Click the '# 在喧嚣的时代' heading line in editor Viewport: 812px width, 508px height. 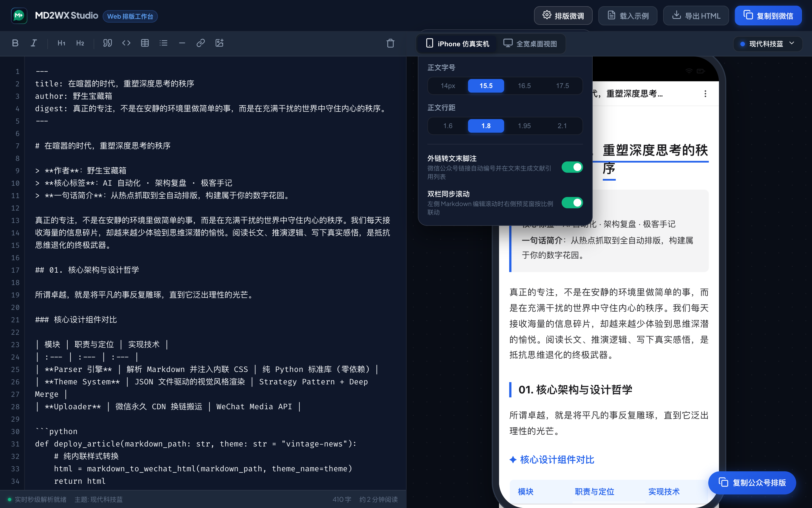103,146
